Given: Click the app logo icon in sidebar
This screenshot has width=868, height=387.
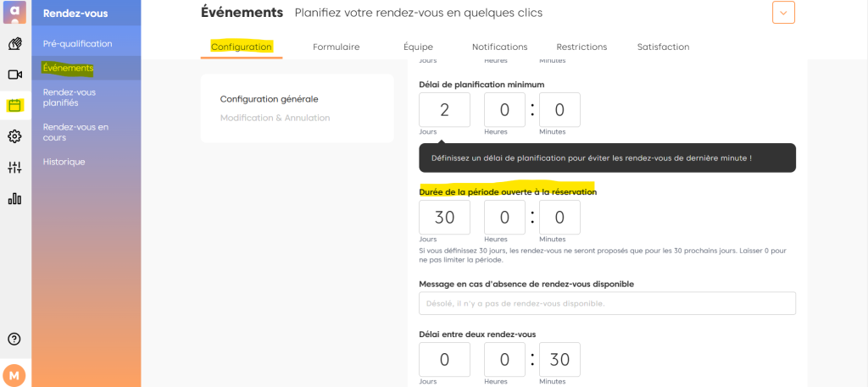Looking at the screenshot, I should click(x=15, y=13).
